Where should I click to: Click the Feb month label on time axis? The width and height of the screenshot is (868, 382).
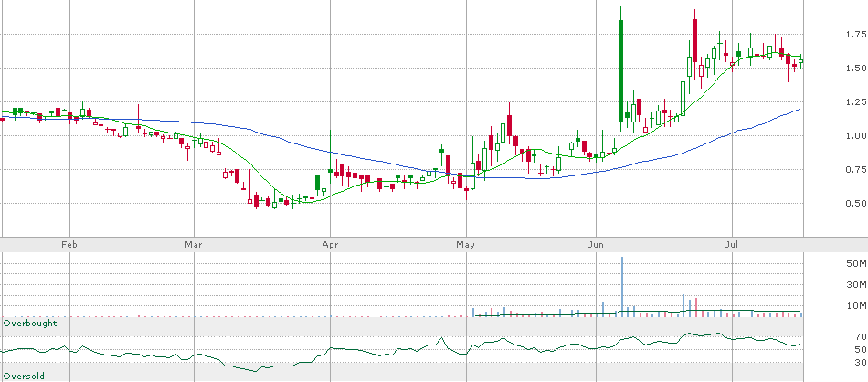(x=69, y=244)
